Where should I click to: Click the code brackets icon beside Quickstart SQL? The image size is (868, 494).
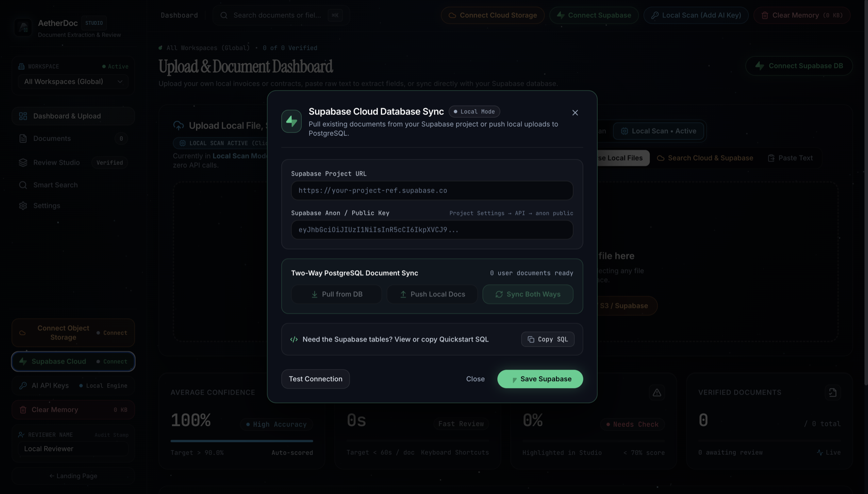click(x=294, y=339)
